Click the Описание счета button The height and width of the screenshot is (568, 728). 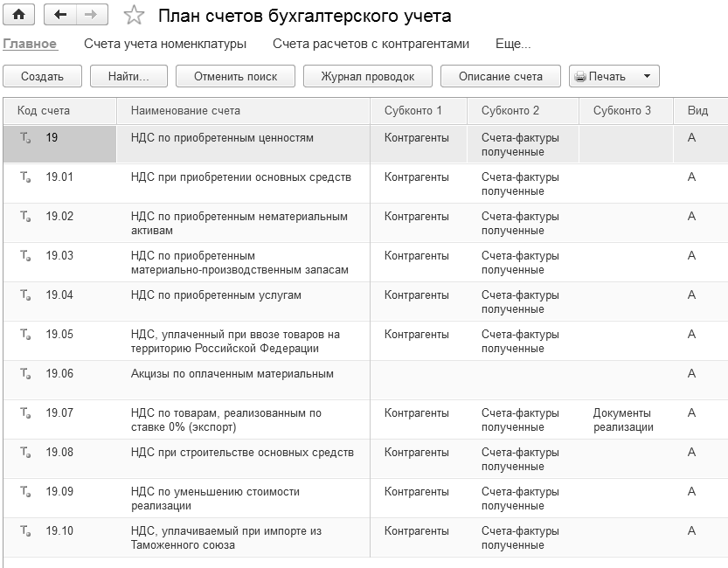[501, 76]
